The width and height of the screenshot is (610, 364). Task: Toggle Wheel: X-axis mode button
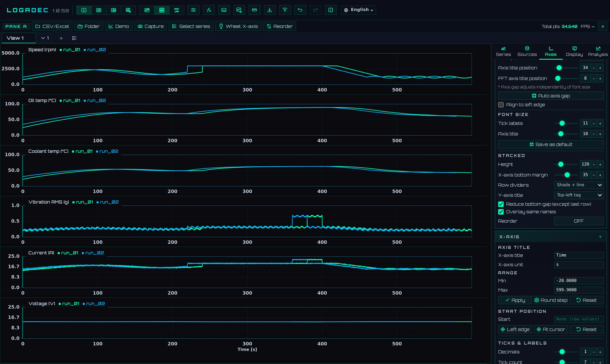click(238, 26)
